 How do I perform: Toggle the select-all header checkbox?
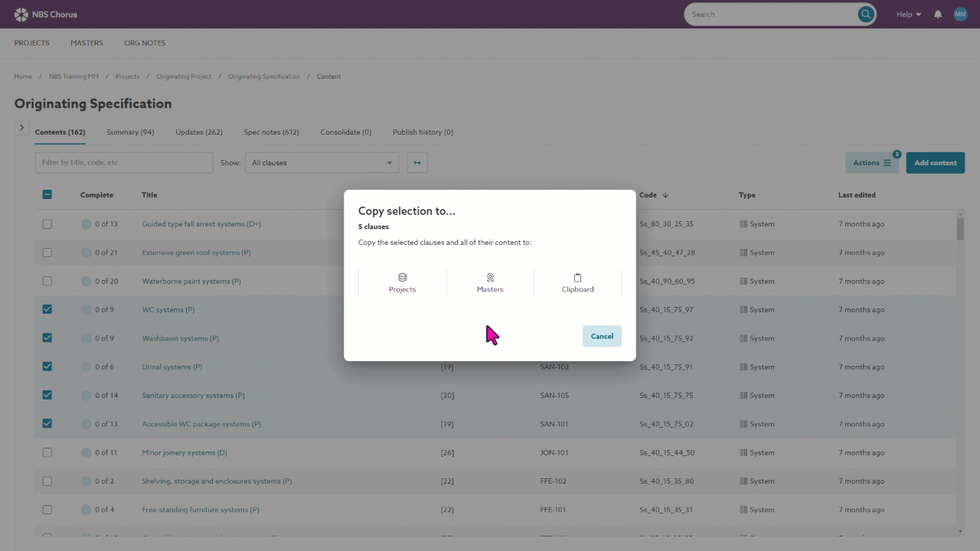tap(47, 195)
